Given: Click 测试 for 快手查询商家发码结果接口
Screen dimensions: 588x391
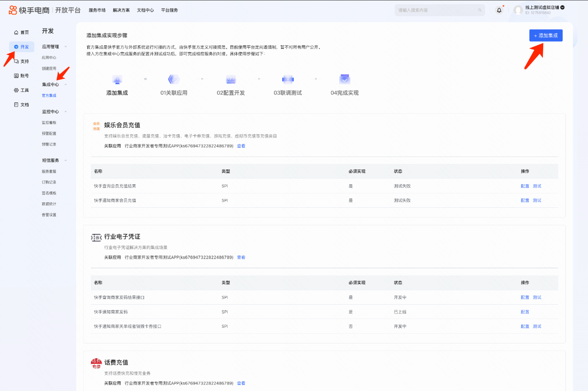Looking at the screenshot, I should 537,297.
